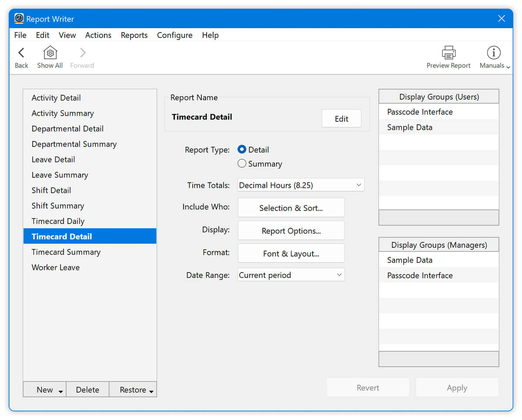Image resolution: width=522 pixels, height=420 pixels.
Task: Open Show All settings icon
Action: [x=50, y=52]
